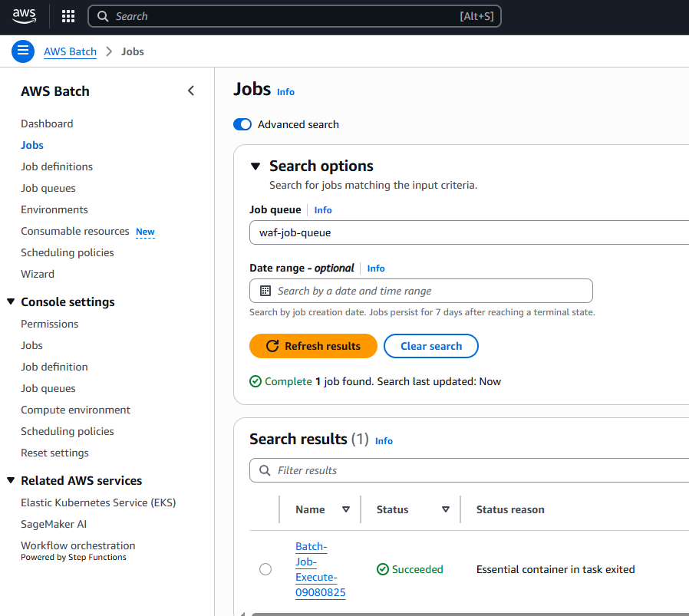Click the Refresh results button
The width and height of the screenshot is (689, 616).
313,346
